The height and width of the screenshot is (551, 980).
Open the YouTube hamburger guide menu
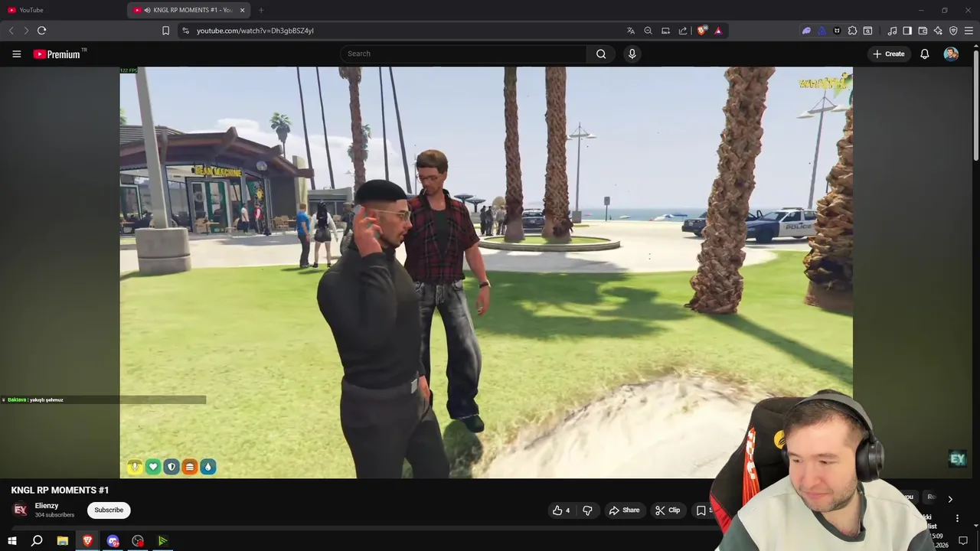16,54
